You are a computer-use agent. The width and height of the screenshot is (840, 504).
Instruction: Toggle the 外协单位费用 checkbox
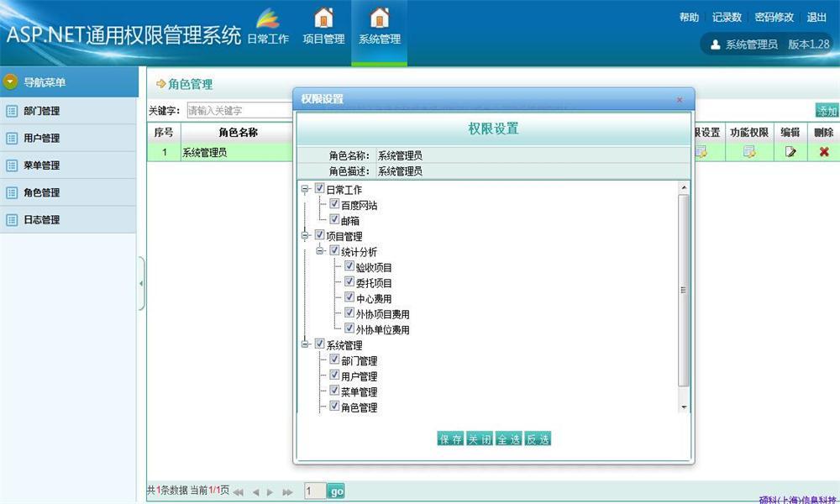(x=349, y=328)
